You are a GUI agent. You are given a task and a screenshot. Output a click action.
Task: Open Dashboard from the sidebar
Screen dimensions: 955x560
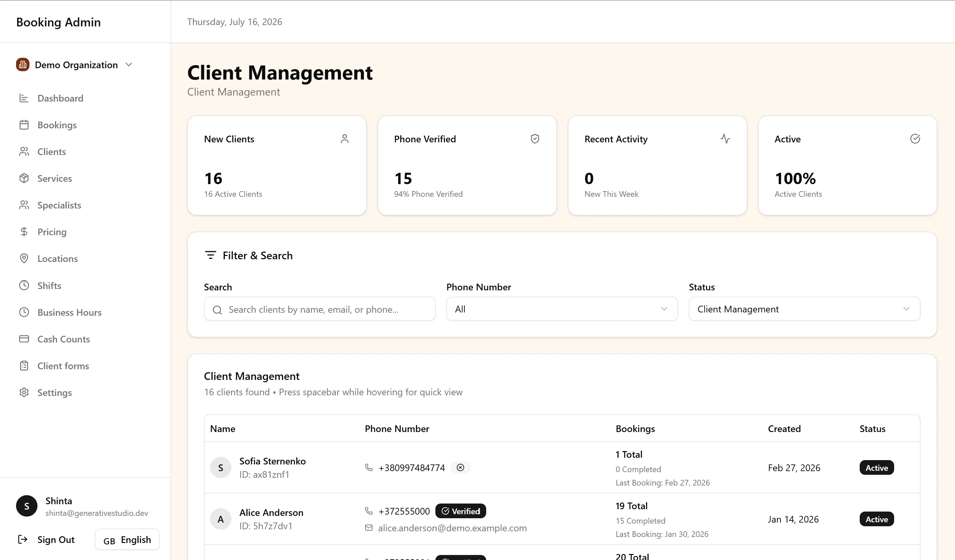click(x=60, y=98)
